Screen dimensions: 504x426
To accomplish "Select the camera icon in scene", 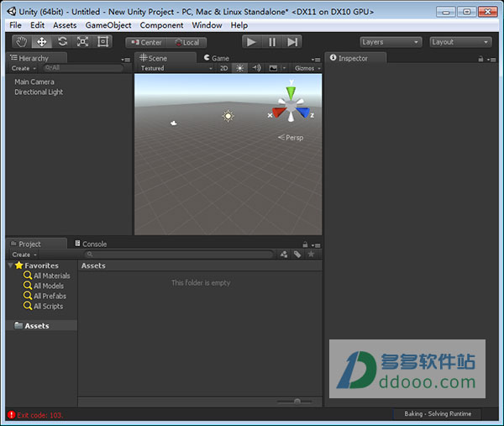I will [x=174, y=124].
